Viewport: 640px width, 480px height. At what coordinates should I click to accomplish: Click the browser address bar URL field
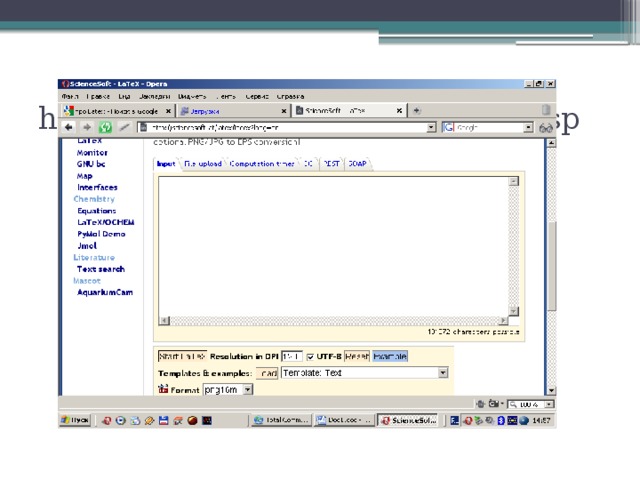pos(287,127)
